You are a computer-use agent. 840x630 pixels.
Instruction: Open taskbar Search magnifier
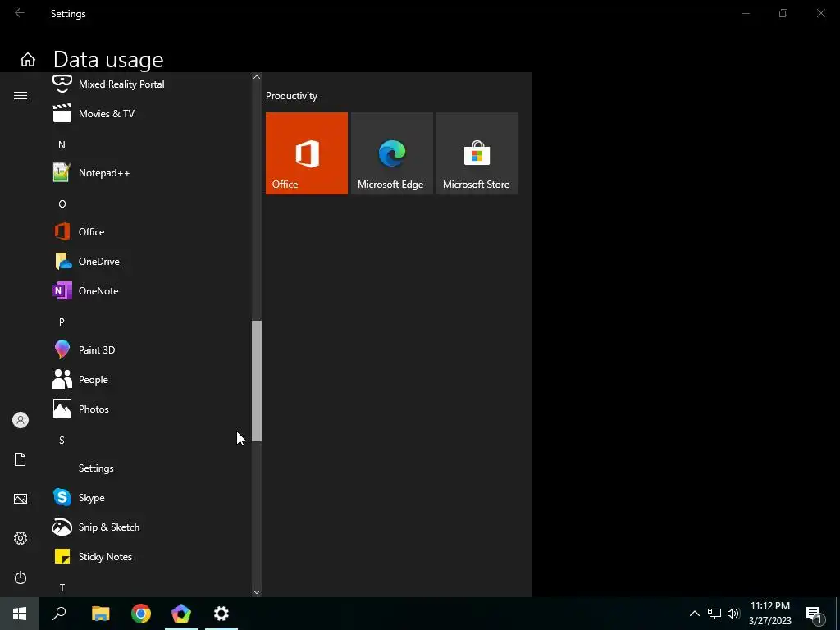coord(59,614)
